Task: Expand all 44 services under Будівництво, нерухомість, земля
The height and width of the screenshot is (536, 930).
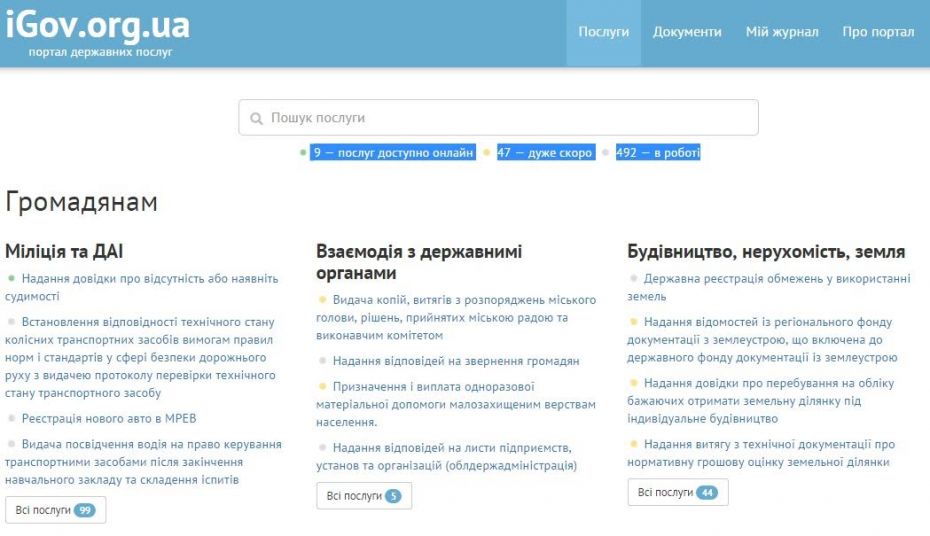Action: click(677, 492)
